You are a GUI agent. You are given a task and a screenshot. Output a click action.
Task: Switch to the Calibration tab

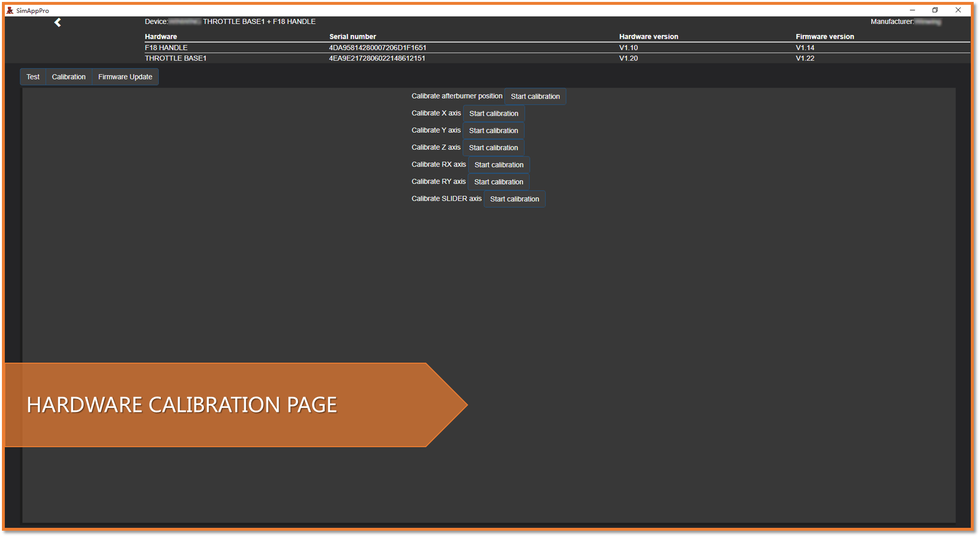click(x=69, y=77)
